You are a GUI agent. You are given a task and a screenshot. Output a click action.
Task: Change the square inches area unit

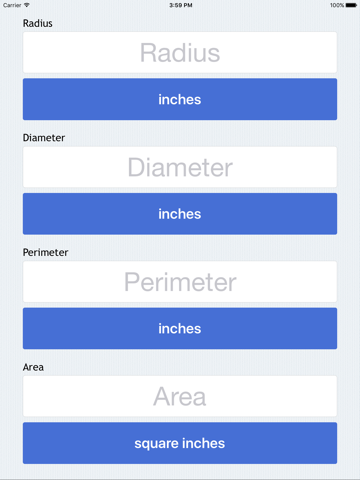click(180, 443)
